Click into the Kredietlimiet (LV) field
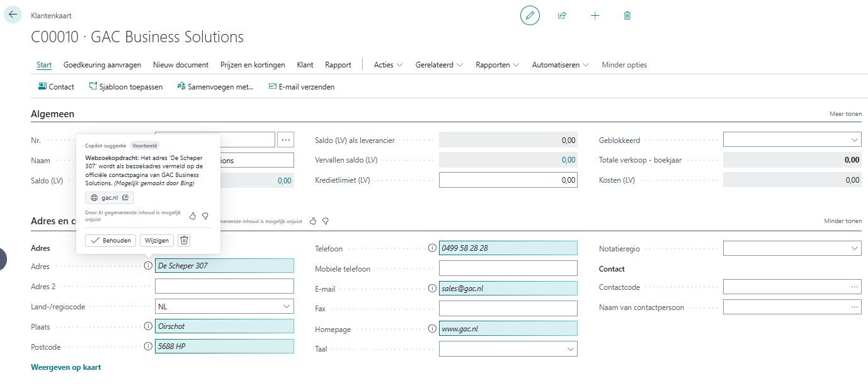Viewport: 868px width, 390px height. (x=508, y=180)
